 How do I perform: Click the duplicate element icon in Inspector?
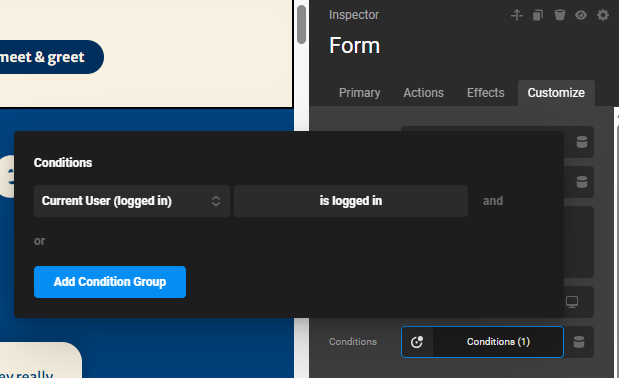tap(538, 15)
